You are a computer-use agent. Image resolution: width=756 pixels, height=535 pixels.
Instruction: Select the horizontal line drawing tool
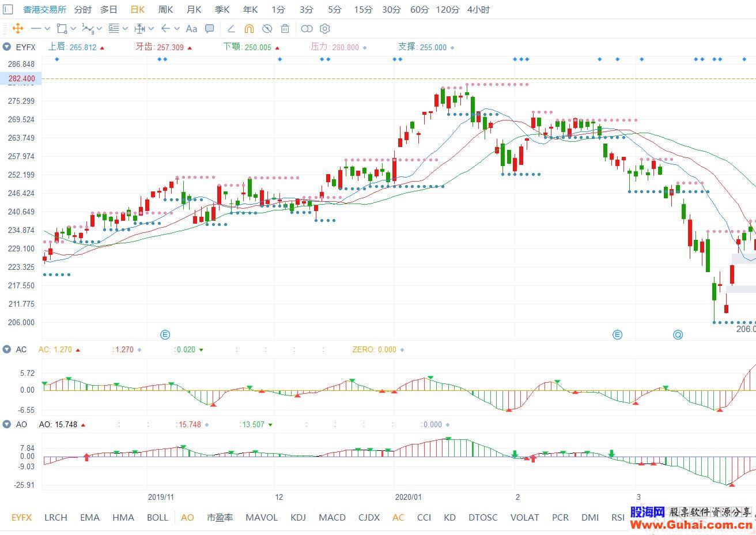36,28
